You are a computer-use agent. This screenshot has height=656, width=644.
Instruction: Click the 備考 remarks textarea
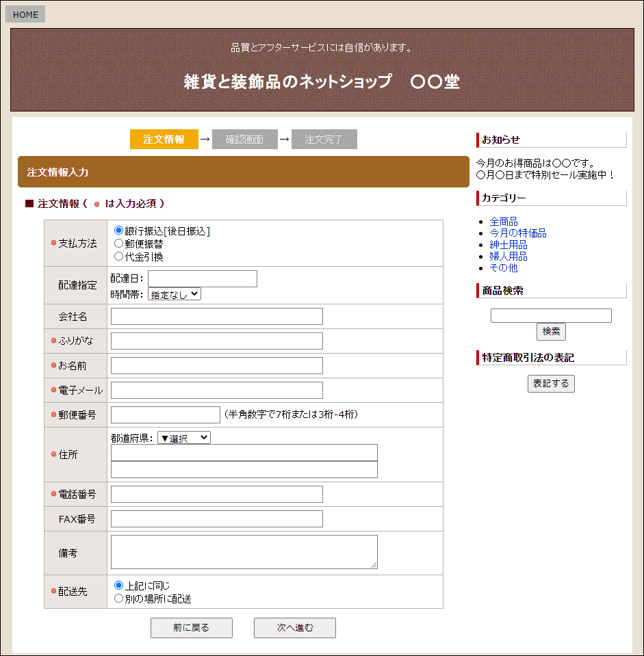[x=244, y=551]
